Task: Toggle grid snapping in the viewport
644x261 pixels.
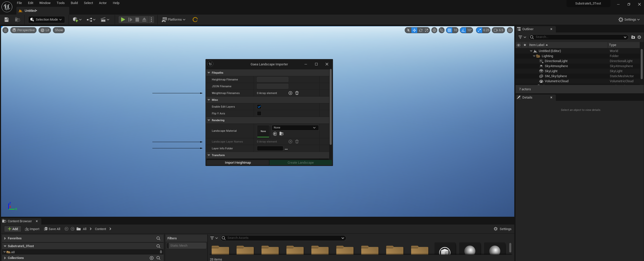Action: point(449,30)
